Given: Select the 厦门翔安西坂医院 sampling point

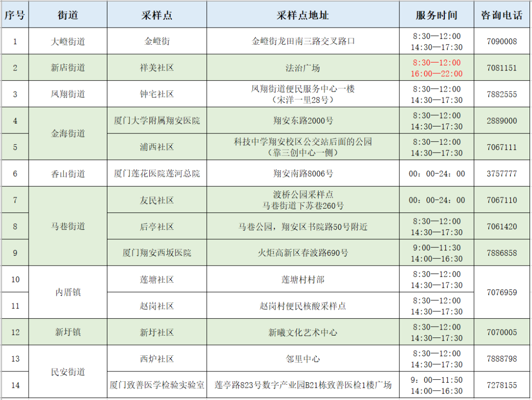Looking at the screenshot, I should pos(157,253).
